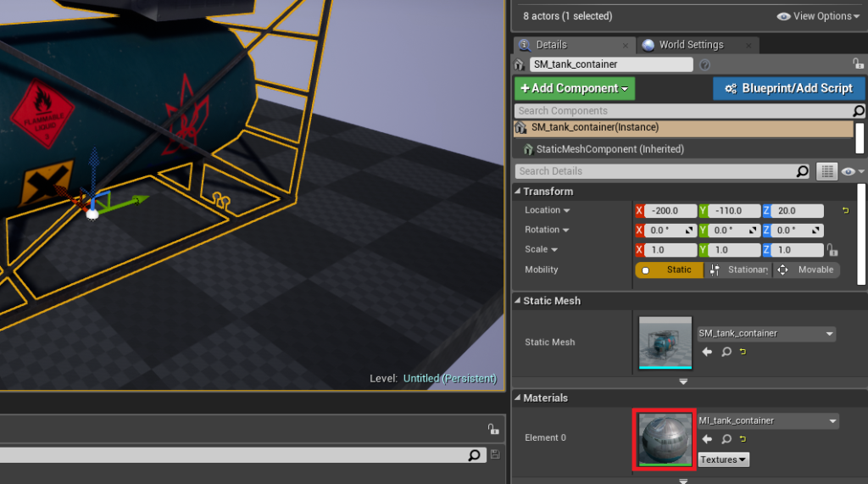Click the Untitled (Persistent) level link
This screenshot has height=484, width=868.
click(449, 379)
